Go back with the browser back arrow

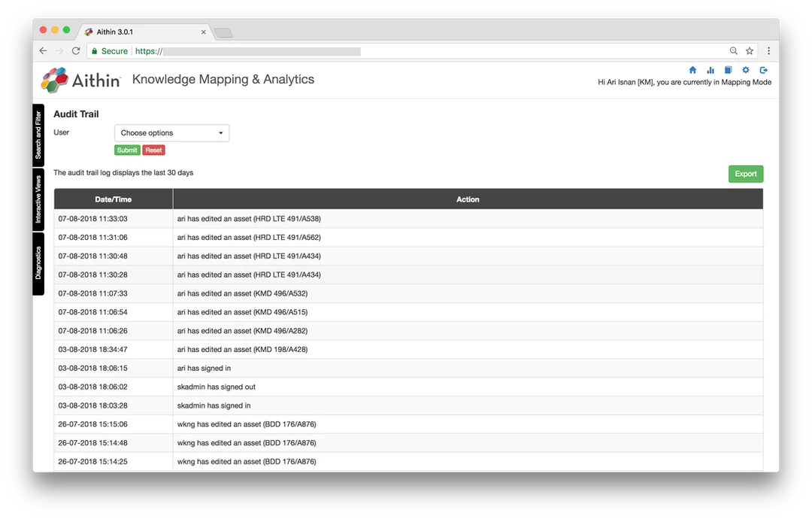(x=43, y=50)
